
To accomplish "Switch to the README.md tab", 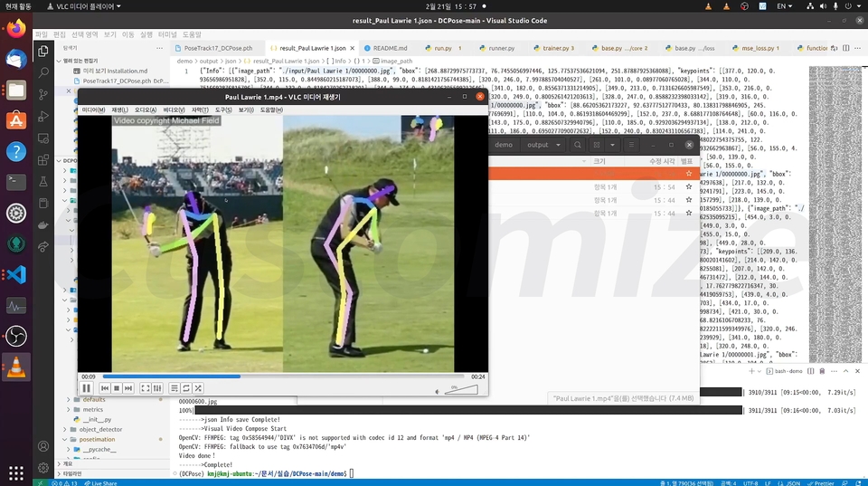I will 386,48.
